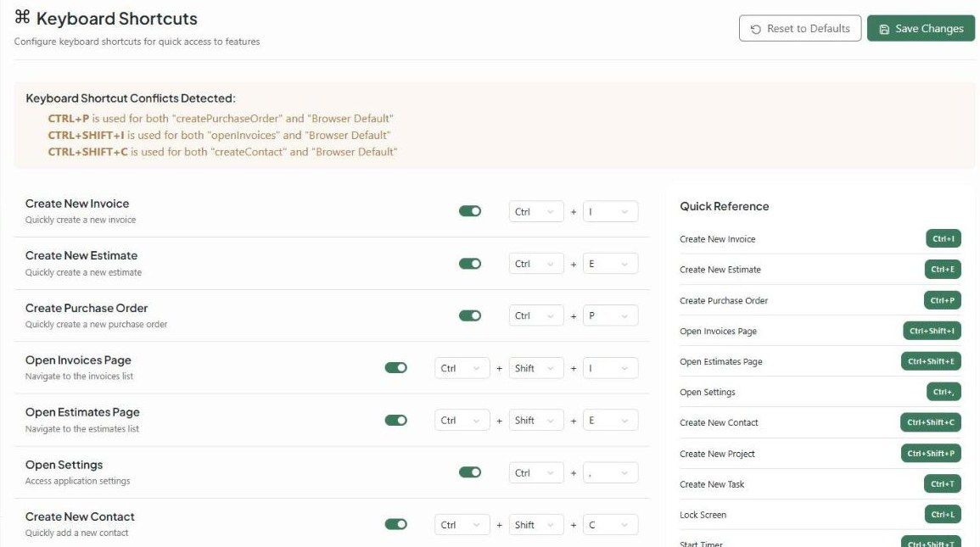Click the Ctrl+Shift+E badge in Quick Reference
The image size is (980, 547).
pyautogui.click(x=931, y=361)
